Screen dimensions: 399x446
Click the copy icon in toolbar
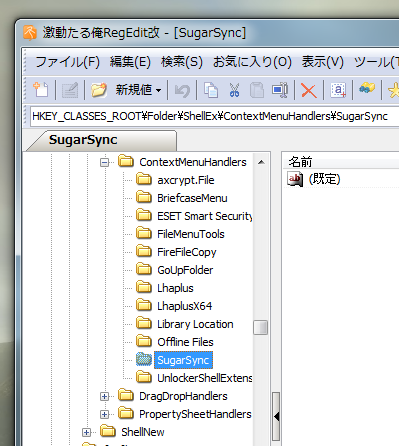211,90
